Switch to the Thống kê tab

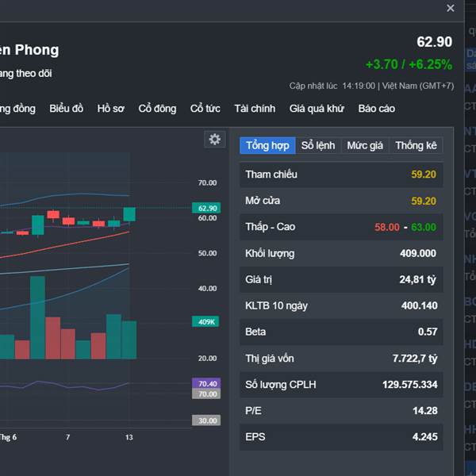point(416,145)
